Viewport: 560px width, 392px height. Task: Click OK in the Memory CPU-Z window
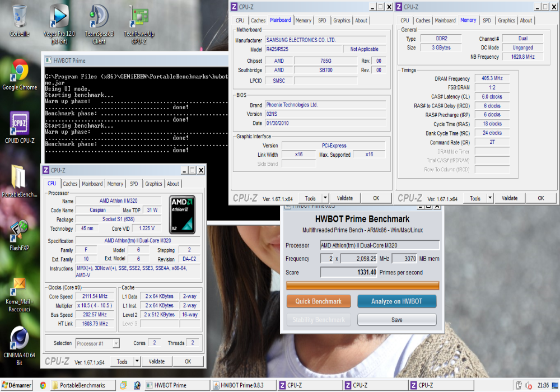pos(541,198)
